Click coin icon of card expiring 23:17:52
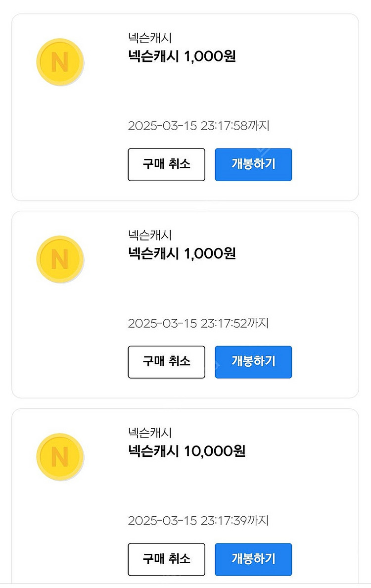Image resolution: width=371 pixels, height=588 pixels. coord(60,260)
